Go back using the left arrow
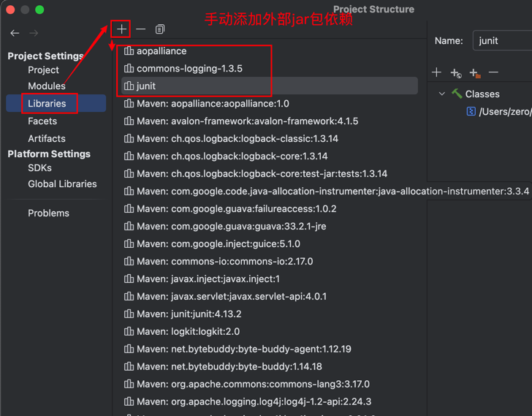The height and width of the screenshot is (416, 532). (x=15, y=33)
